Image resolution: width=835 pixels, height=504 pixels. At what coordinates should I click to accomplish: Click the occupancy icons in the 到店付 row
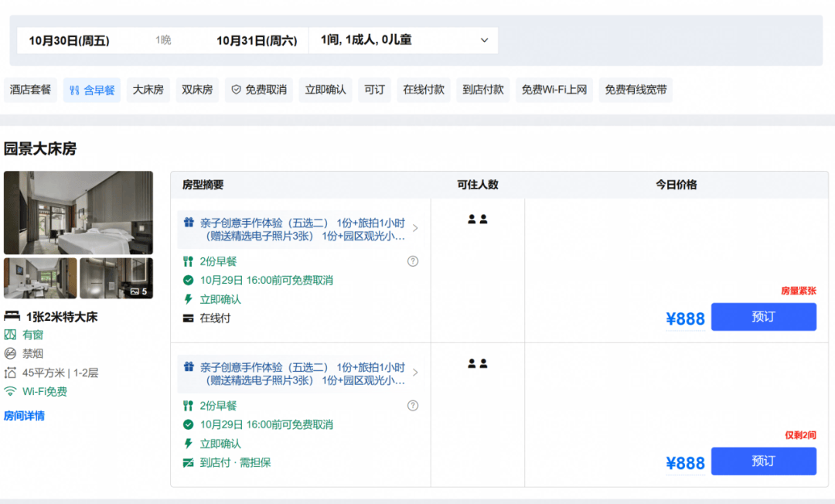[478, 363]
